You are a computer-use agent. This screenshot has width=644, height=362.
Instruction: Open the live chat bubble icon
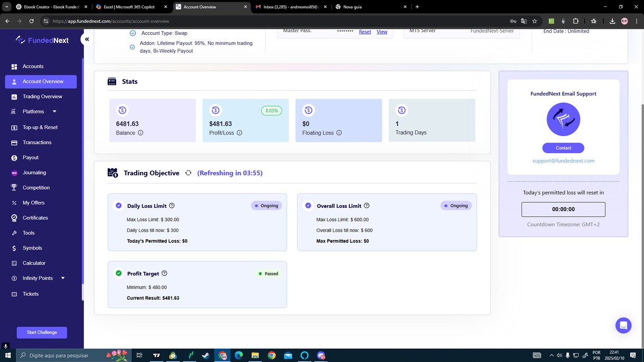point(623,326)
